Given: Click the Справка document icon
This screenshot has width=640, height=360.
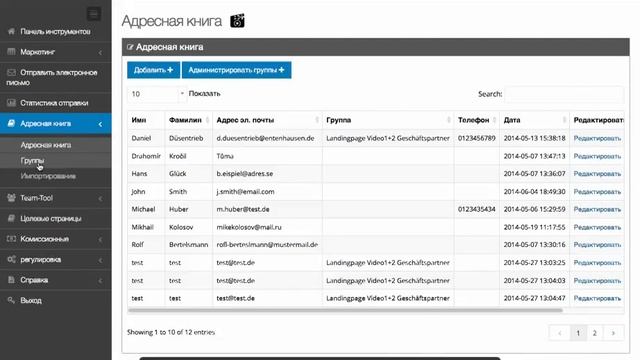Looking at the screenshot, I should (11, 280).
